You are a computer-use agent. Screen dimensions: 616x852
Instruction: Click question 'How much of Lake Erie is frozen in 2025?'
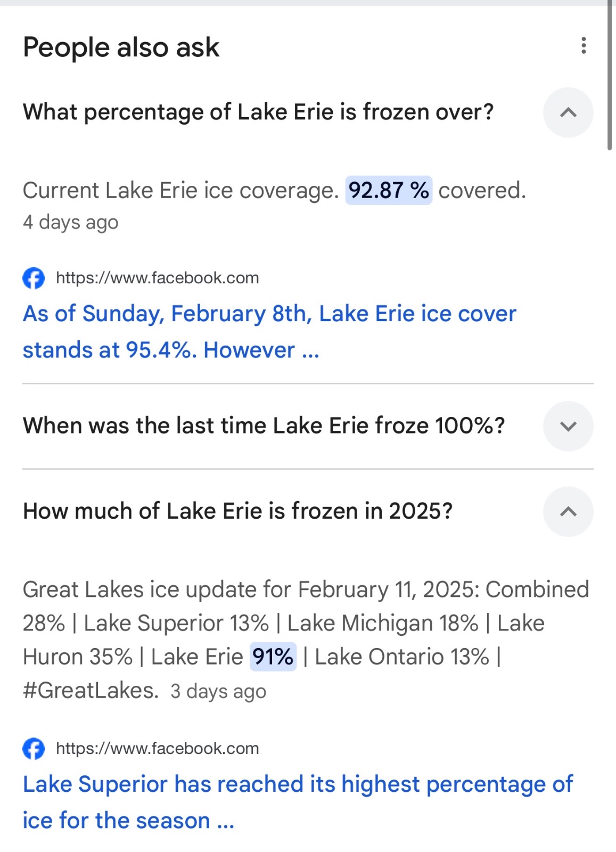pyautogui.click(x=237, y=511)
